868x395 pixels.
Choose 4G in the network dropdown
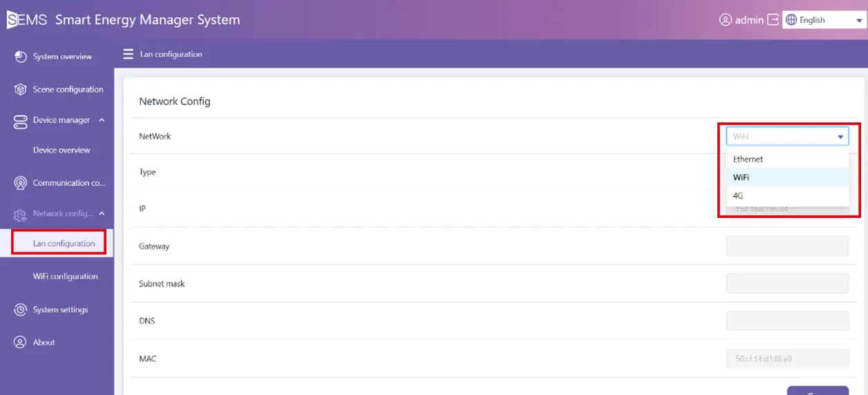click(738, 196)
